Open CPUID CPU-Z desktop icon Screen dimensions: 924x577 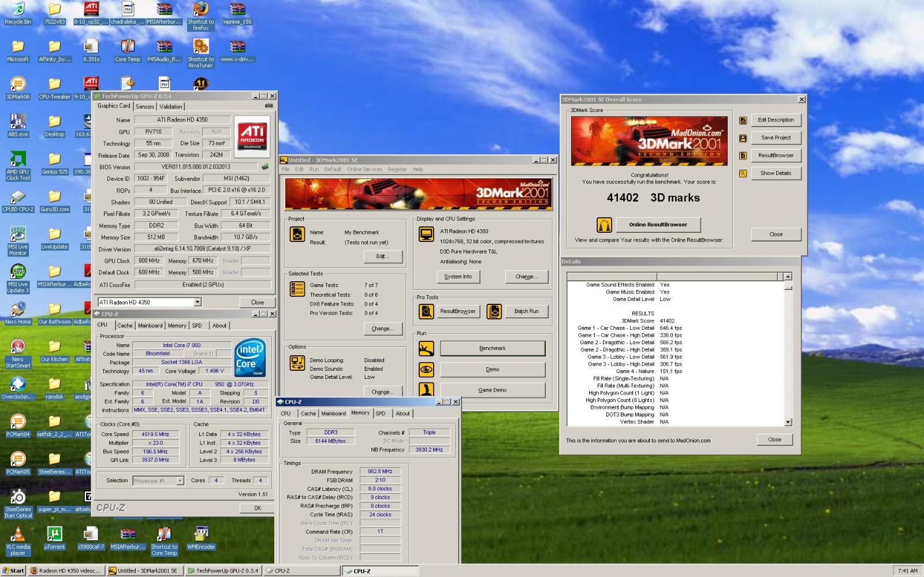point(18,201)
